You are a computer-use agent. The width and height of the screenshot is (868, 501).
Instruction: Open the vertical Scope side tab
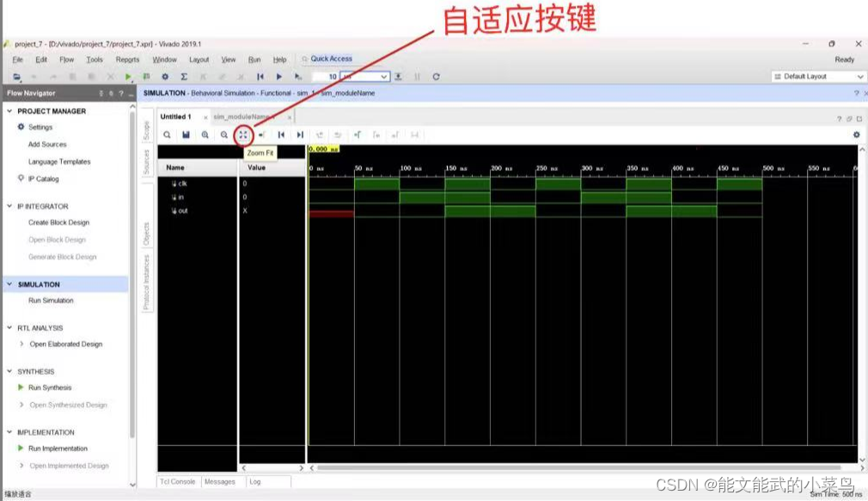[x=147, y=130]
